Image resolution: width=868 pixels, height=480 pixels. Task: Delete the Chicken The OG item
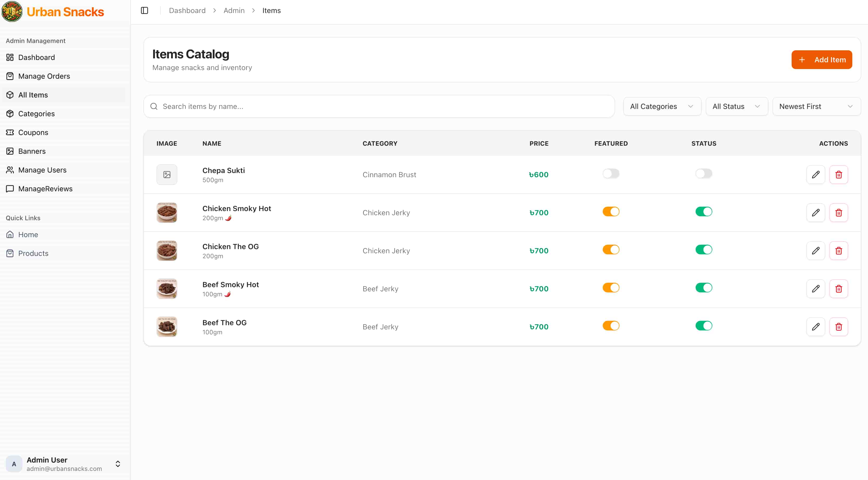[839, 250]
